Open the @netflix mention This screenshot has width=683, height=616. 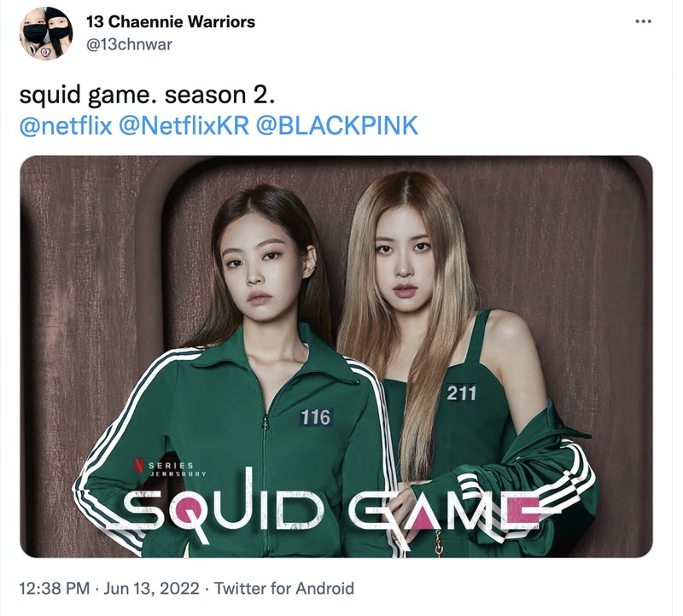66,125
